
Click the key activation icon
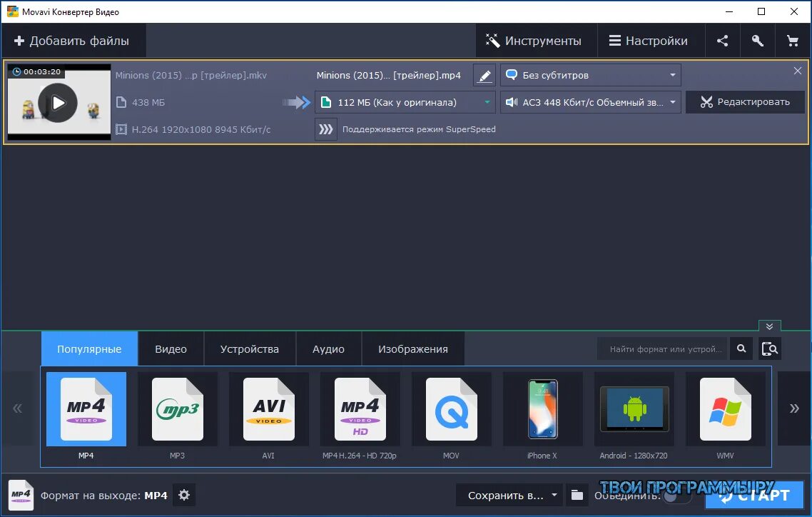(x=757, y=41)
